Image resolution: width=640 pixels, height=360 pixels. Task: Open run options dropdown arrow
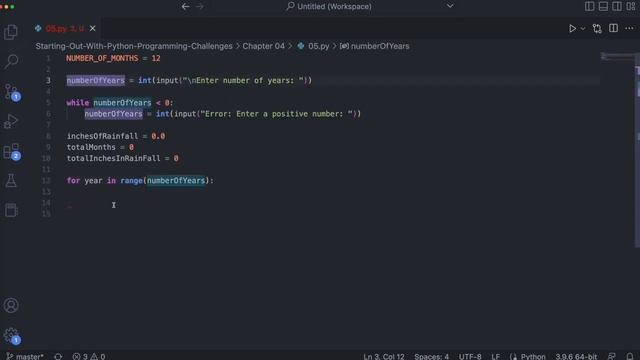click(x=583, y=29)
